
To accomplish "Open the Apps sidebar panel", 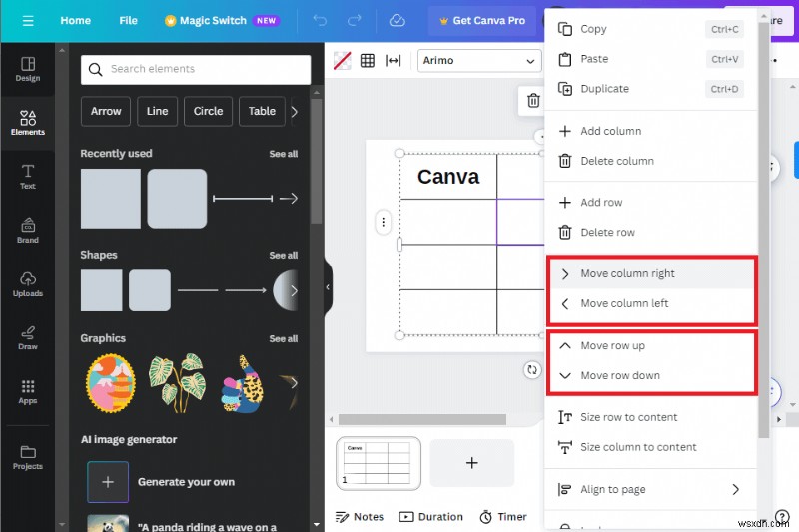I will click(28, 392).
